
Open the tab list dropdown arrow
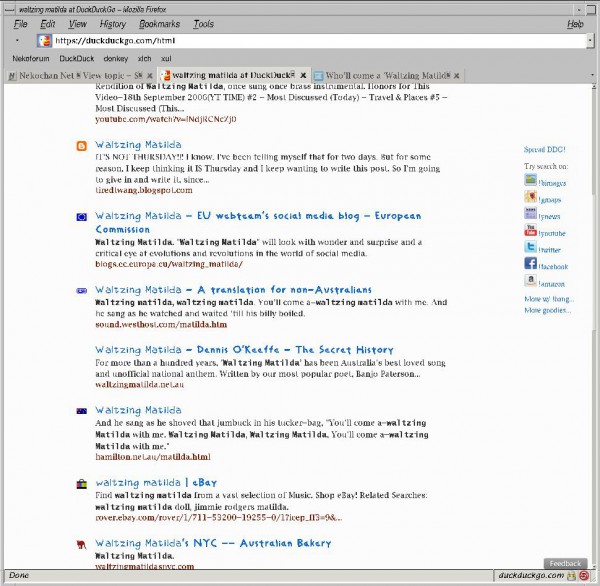pos(592,75)
